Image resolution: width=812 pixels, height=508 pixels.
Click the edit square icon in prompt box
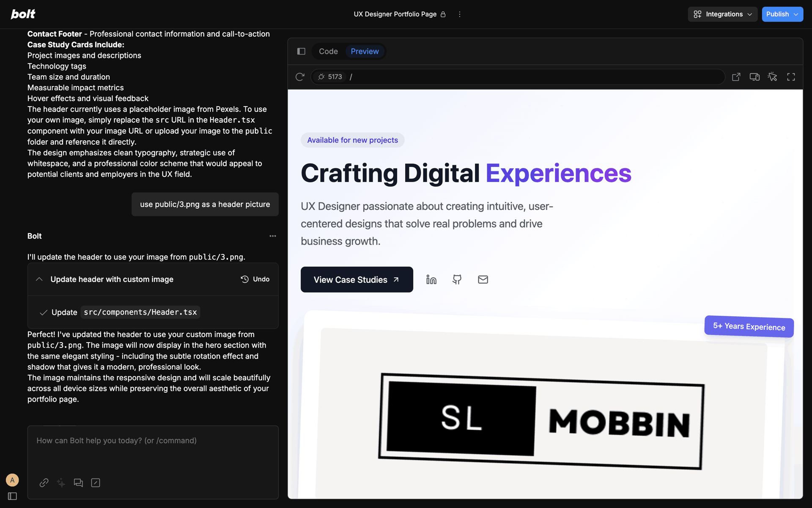[96, 483]
